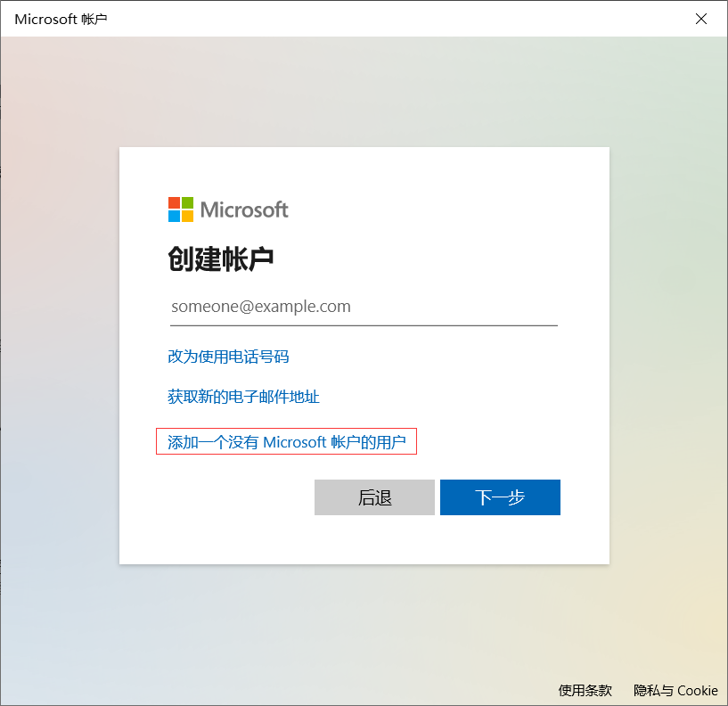Click the 创建帐户 heading text
This screenshot has height=706, width=728.
point(220,259)
